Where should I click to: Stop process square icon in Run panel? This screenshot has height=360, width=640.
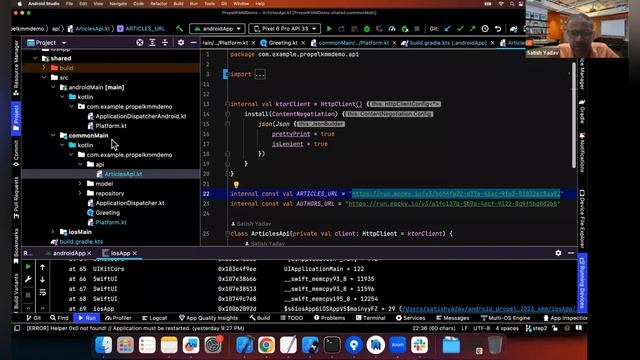click(x=28, y=295)
